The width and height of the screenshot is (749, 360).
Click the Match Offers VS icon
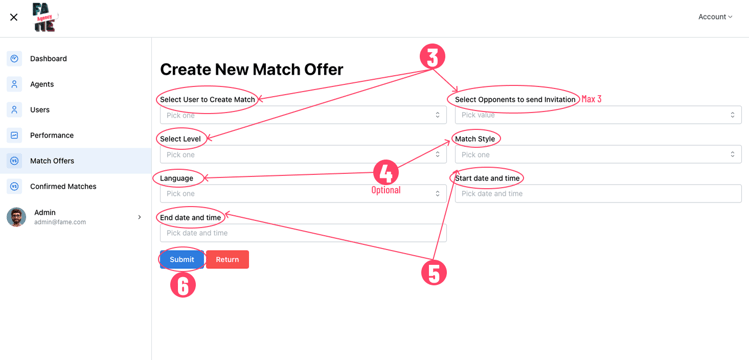click(x=14, y=161)
